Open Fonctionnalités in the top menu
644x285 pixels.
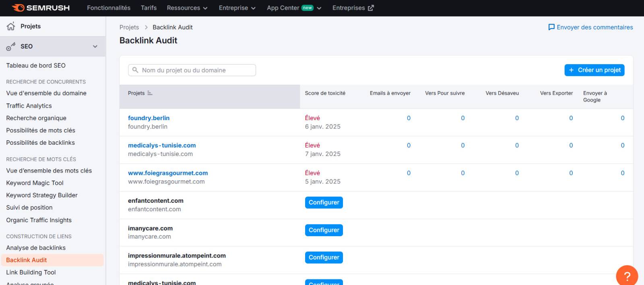point(109,8)
